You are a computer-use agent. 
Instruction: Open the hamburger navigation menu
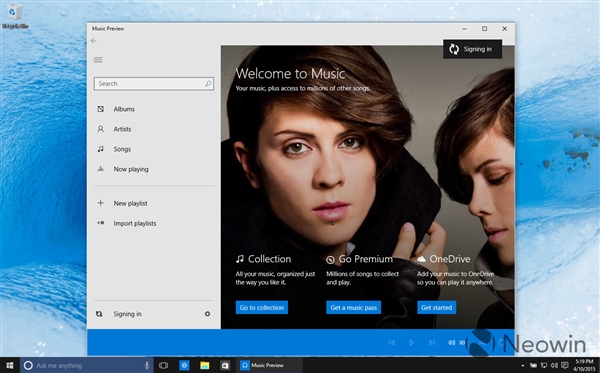(x=98, y=60)
